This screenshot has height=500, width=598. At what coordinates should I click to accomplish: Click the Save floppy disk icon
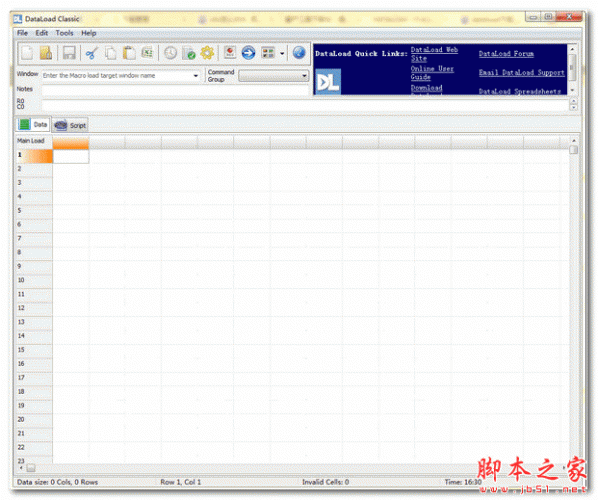(x=69, y=53)
